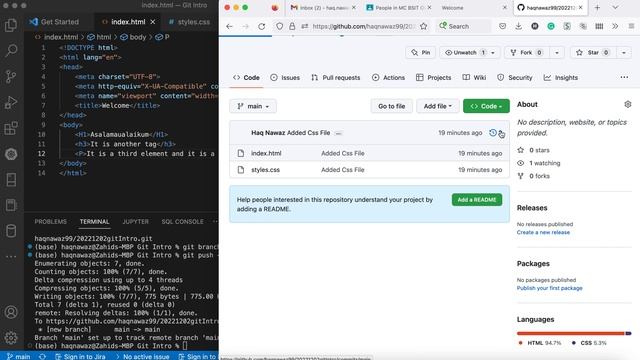Viewport: 640px width, 360px height.
Task: Fork the repository
Action: [x=527, y=53]
